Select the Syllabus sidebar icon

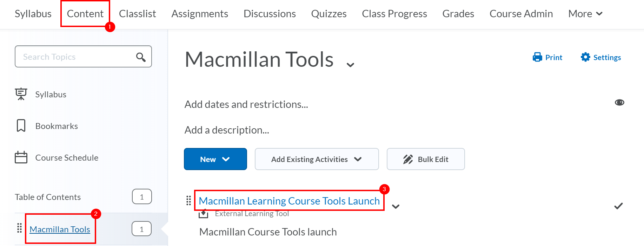coord(21,94)
